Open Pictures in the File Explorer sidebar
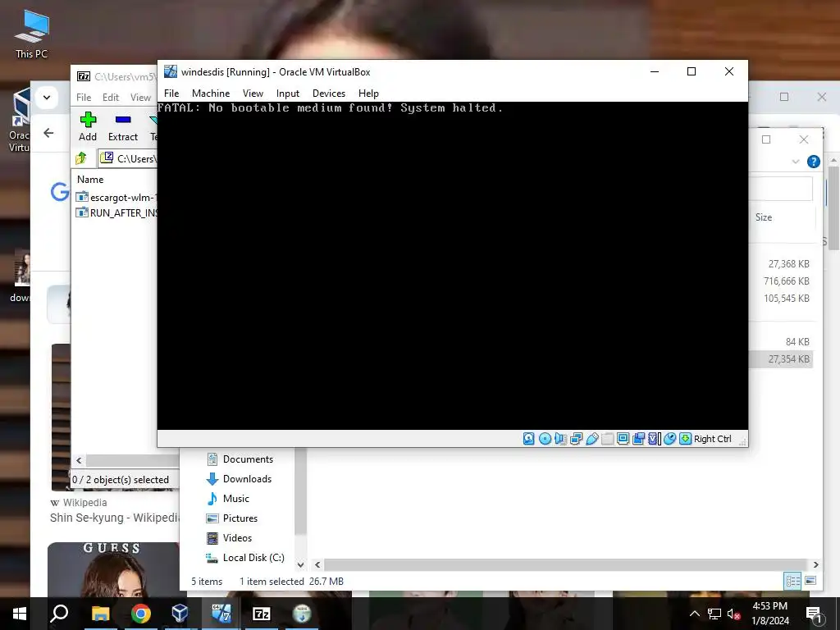The height and width of the screenshot is (630, 840). [x=231, y=518]
